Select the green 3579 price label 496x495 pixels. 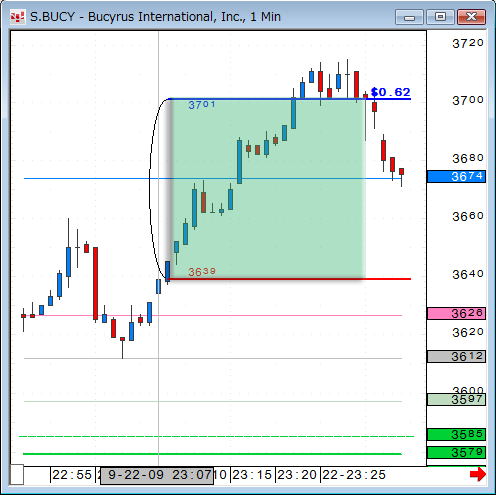(x=456, y=452)
